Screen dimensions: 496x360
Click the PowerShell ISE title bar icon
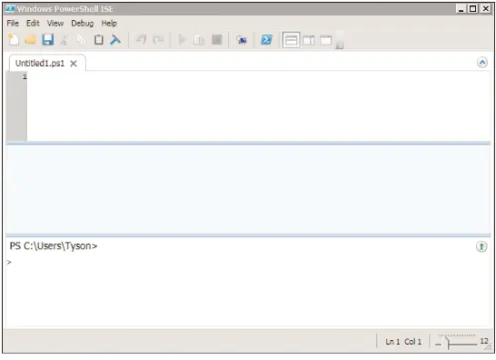[x=10, y=9]
